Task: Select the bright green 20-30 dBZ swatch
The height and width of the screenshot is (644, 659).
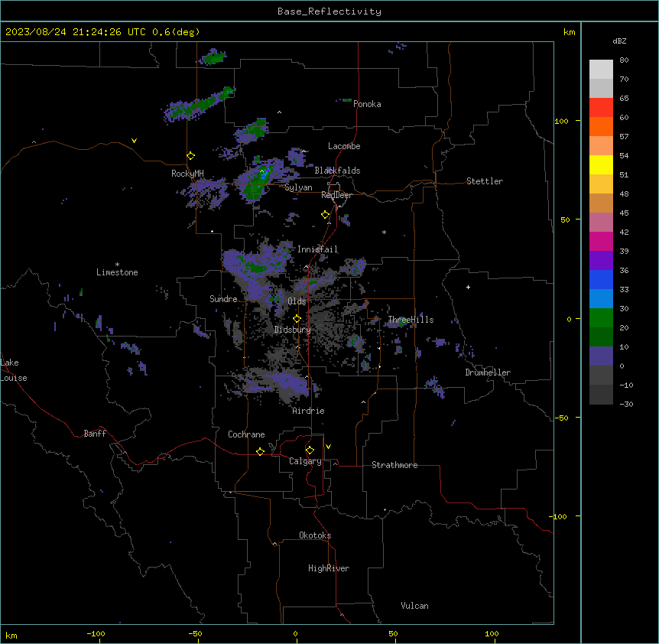Action: 601,318
